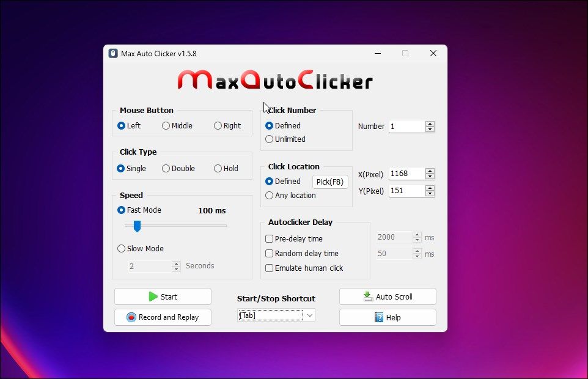Open the Help button
The width and height of the screenshot is (588, 379).
click(x=388, y=317)
